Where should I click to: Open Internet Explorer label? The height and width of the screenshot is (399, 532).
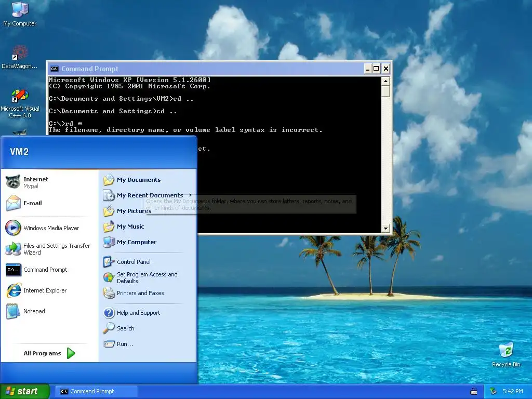point(45,290)
